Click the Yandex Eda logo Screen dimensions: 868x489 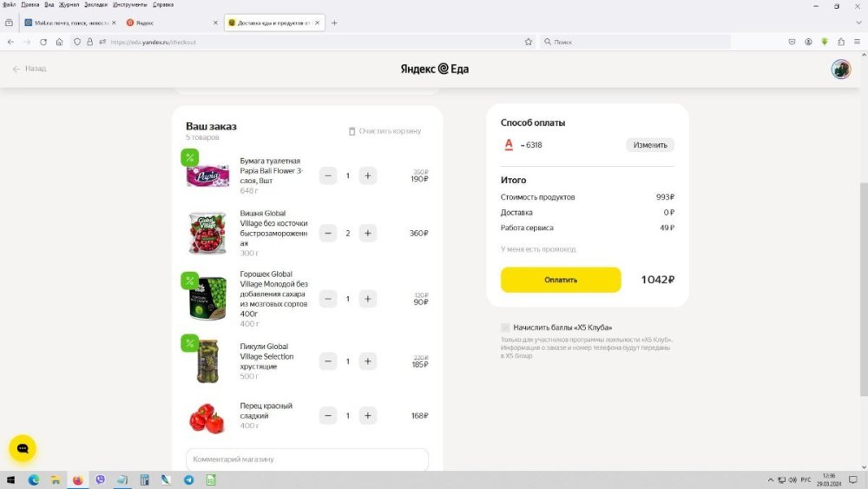434,69
